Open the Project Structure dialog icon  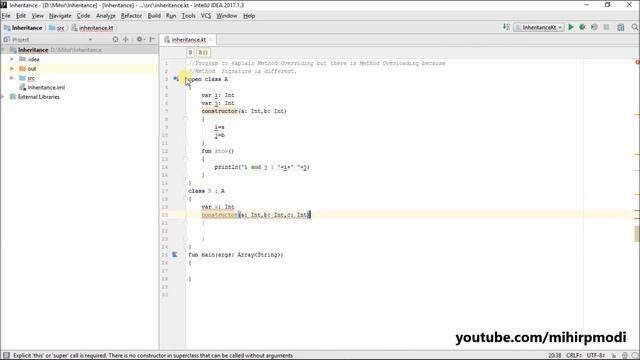[x=620, y=27]
